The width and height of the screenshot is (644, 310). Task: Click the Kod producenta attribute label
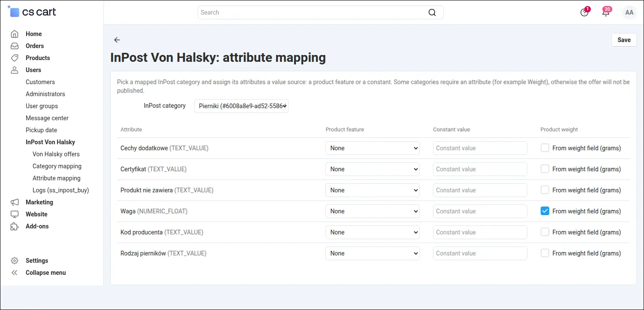(x=162, y=232)
